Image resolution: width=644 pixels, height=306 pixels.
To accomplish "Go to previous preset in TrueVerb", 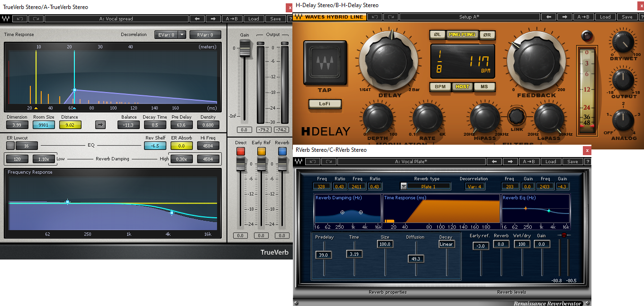I will point(197,19).
